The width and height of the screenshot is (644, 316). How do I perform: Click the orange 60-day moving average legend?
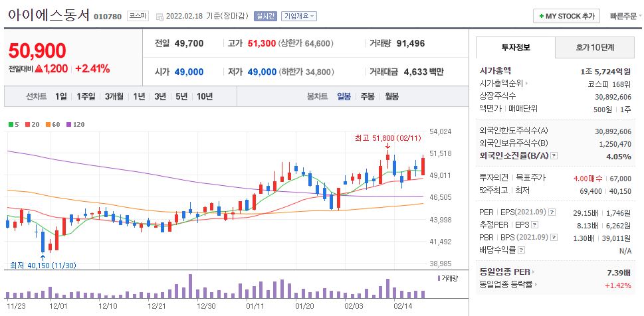(x=53, y=124)
